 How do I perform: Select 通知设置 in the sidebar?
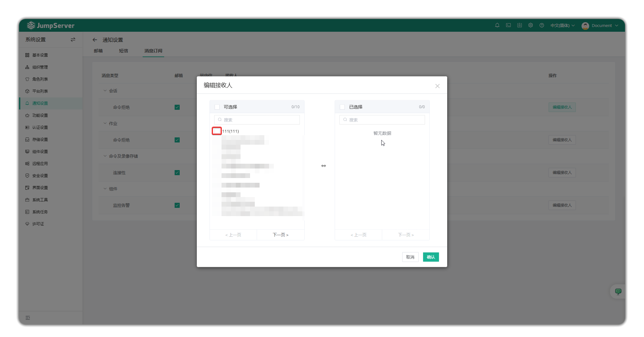51,103
